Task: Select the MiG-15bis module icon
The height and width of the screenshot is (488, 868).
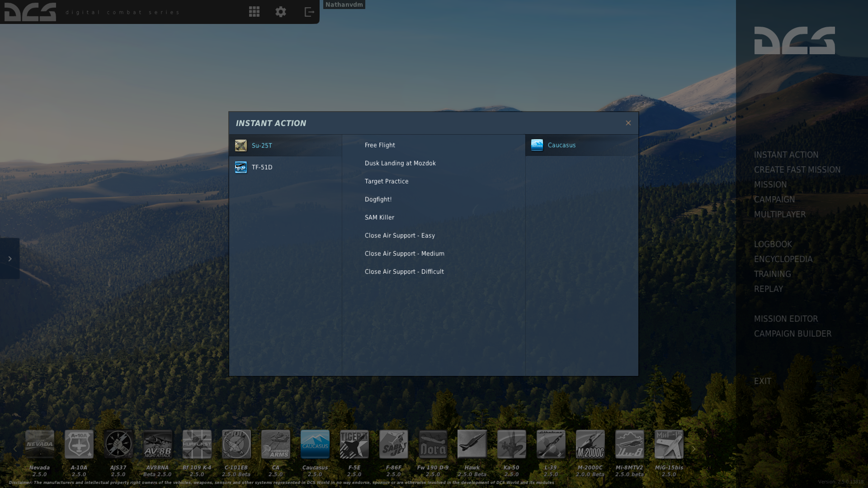Action: click(x=669, y=444)
